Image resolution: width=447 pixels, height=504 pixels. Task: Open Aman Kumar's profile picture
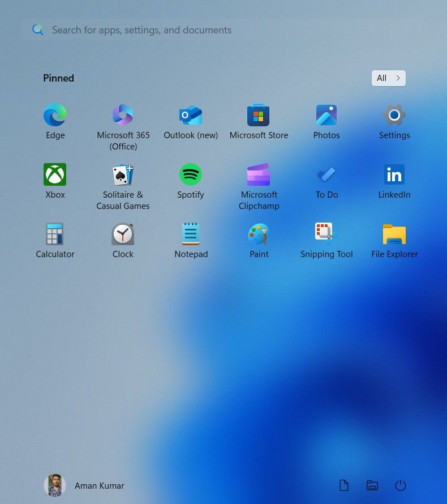click(x=55, y=485)
